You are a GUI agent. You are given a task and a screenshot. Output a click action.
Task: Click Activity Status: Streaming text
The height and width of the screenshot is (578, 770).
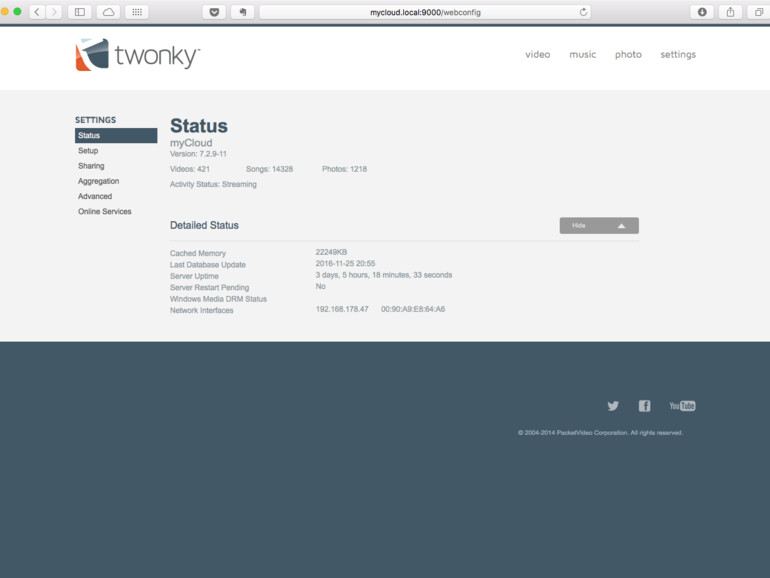click(x=213, y=184)
